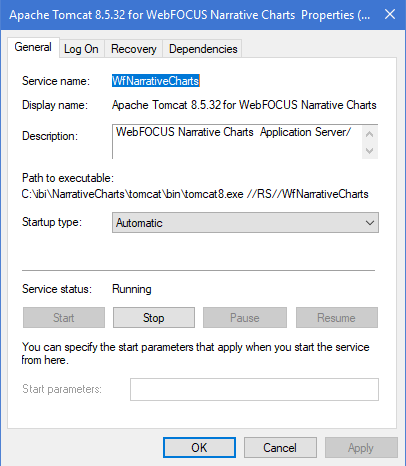Viewport: 406px width, 466px height.
Task: Open the Dependencies tab
Action: 203,49
